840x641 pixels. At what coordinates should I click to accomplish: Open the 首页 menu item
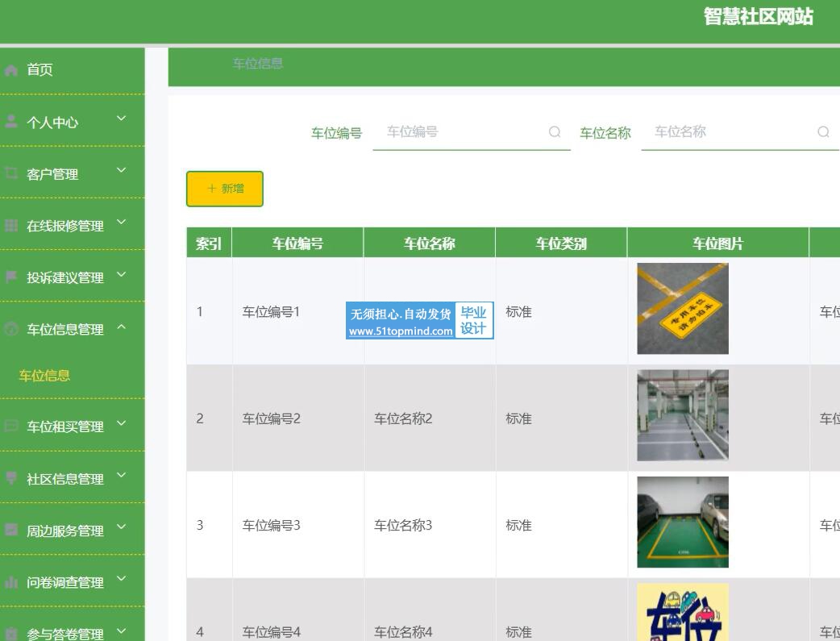click(73, 70)
